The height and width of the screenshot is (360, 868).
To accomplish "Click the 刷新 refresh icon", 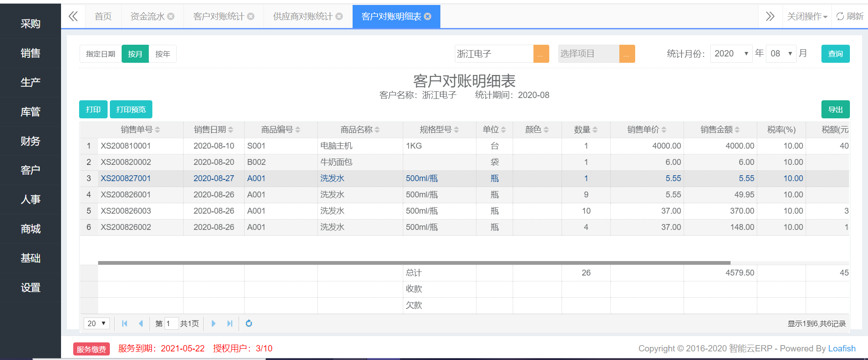I will [x=840, y=16].
